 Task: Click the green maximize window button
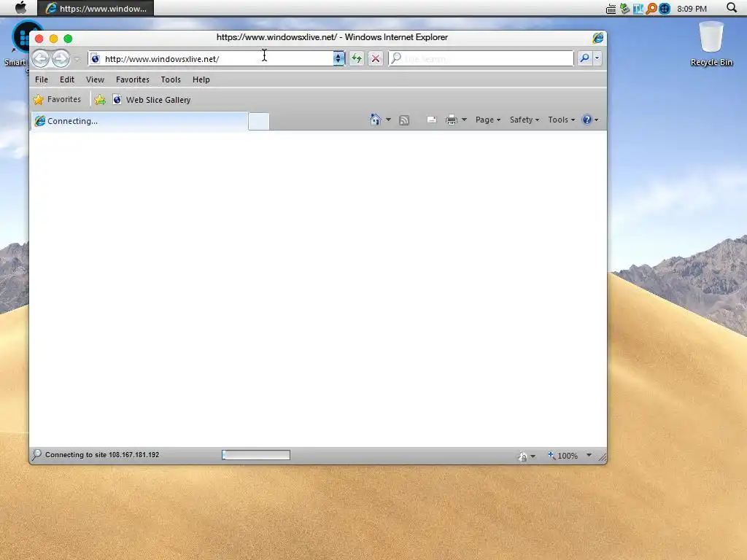68,39
